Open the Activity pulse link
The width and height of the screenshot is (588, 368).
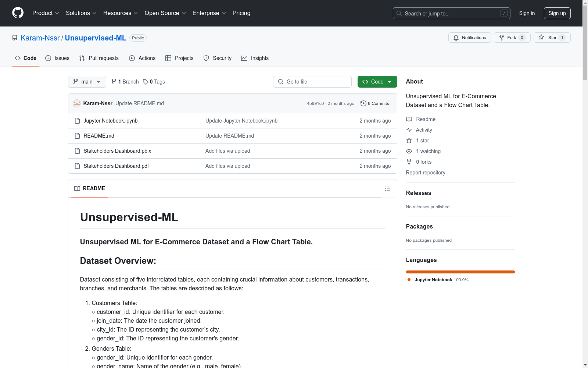point(423,130)
